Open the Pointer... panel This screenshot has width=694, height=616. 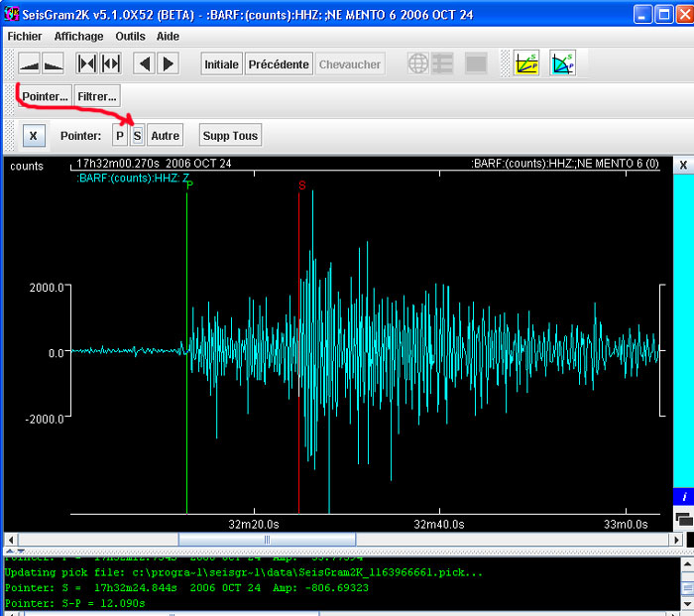45,97
